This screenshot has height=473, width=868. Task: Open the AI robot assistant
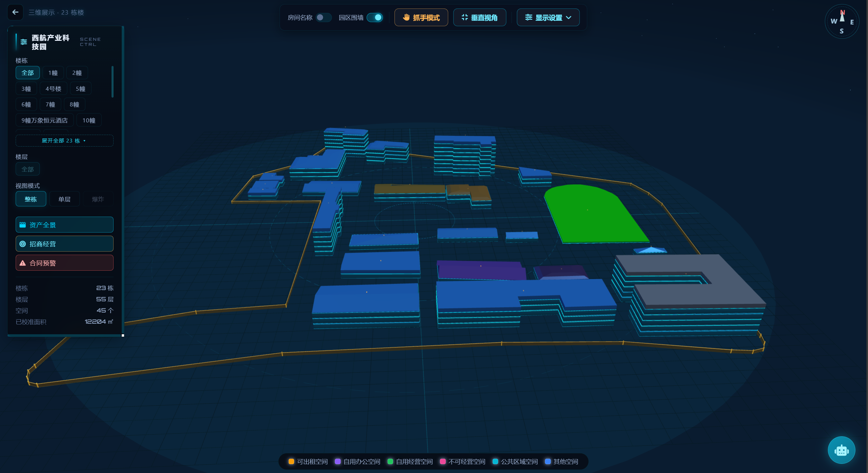[841, 450]
